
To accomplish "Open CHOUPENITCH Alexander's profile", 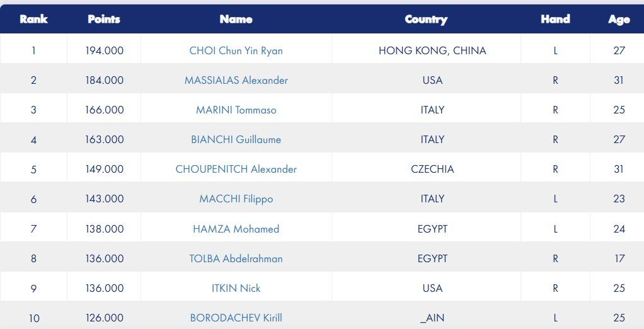I will pyautogui.click(x=236, y=169).
